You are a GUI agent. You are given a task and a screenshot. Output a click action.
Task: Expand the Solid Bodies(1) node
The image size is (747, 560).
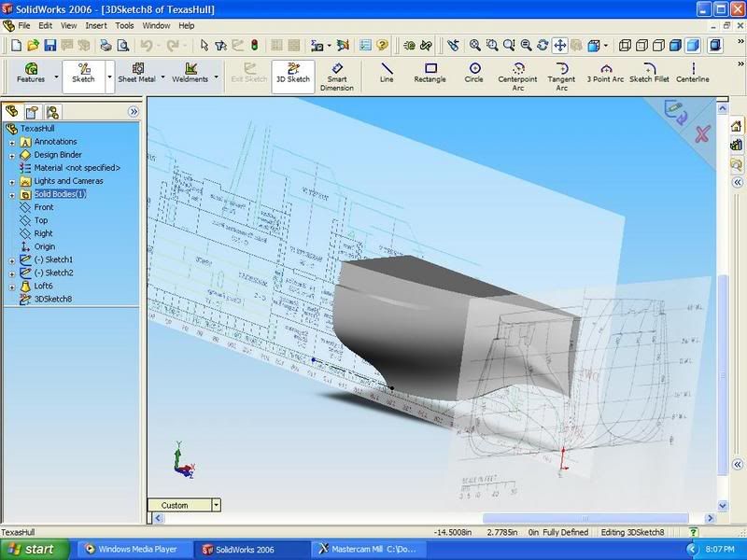(12, 195)
